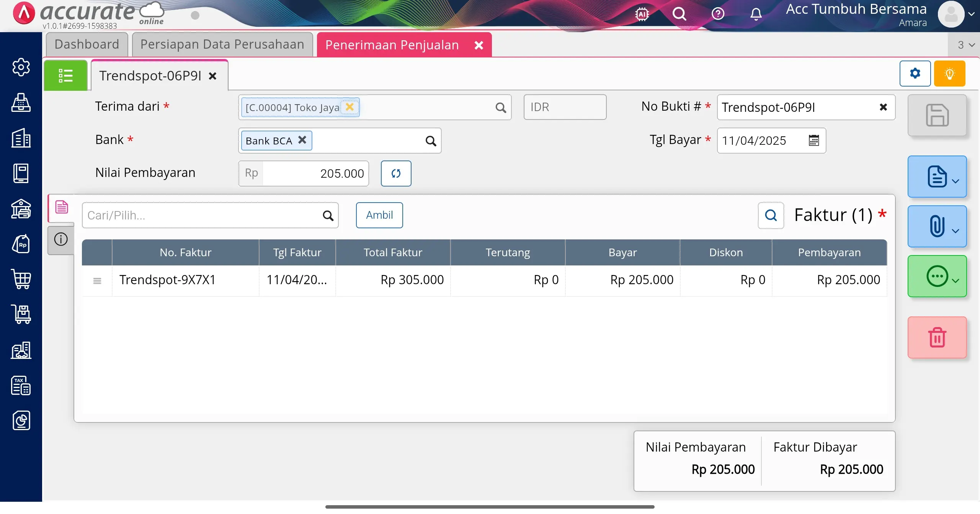Open the green list view button

click(65, 75)
